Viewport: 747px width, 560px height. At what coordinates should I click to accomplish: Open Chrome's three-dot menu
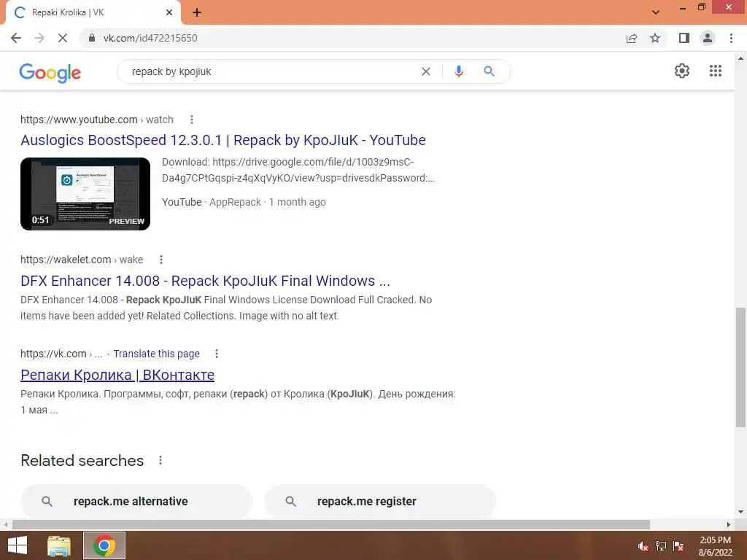731,38
